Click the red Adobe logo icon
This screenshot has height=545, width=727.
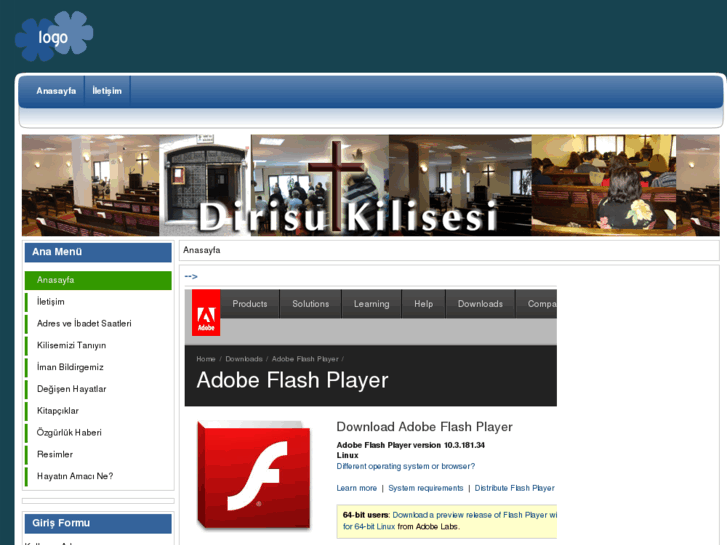(206, 313)
